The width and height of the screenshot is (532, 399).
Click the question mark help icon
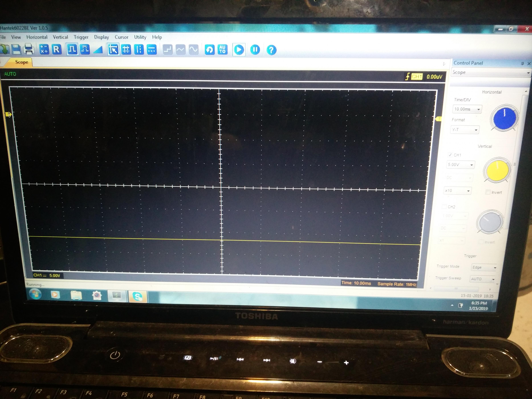pos(271,50)
